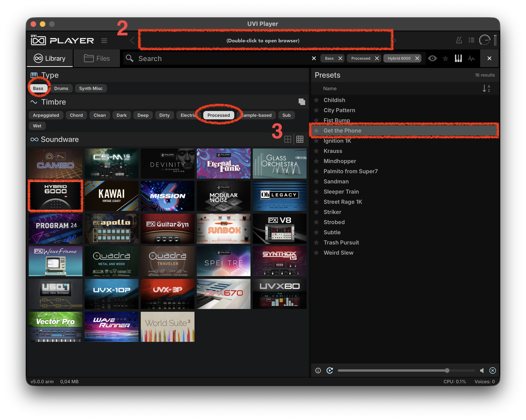Select the Weird Slew preset
The image size is (526, 420).
405,253
